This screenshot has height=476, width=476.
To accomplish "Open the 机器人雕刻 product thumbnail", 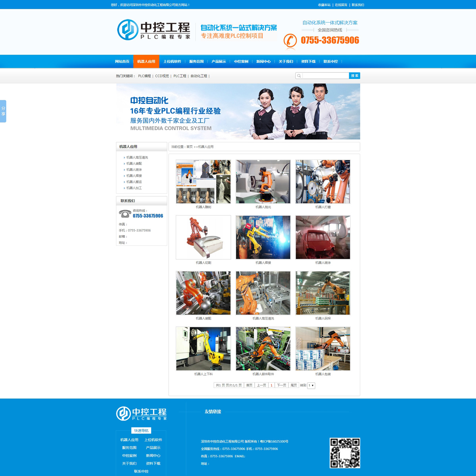I will pyautogui.click(x=203, y=182).
